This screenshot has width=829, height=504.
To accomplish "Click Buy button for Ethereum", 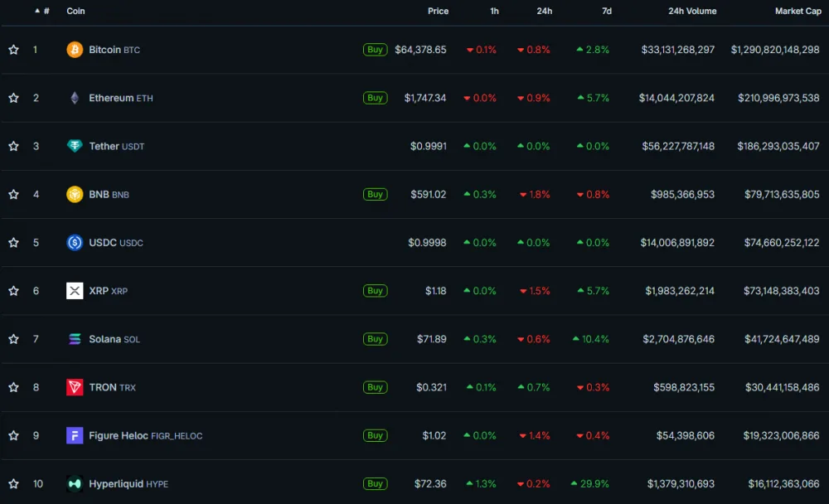I will [x=375, y=98].
